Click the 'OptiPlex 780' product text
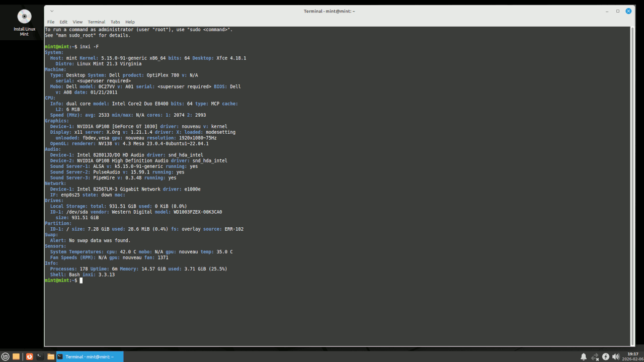The height and width of the screenshot is (362, 644). [163, 75]
